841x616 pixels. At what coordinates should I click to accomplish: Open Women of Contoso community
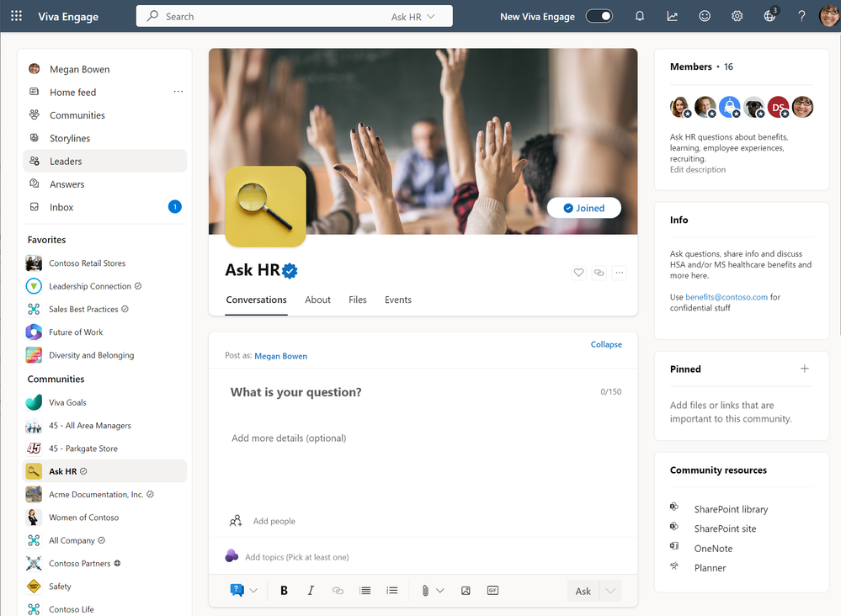click(105, 518)
